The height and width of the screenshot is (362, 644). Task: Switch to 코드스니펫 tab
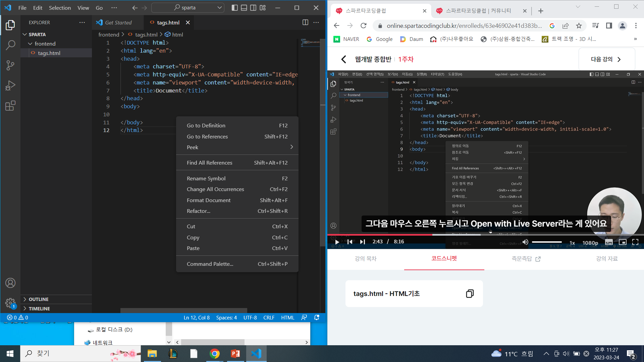click(444, 258)
